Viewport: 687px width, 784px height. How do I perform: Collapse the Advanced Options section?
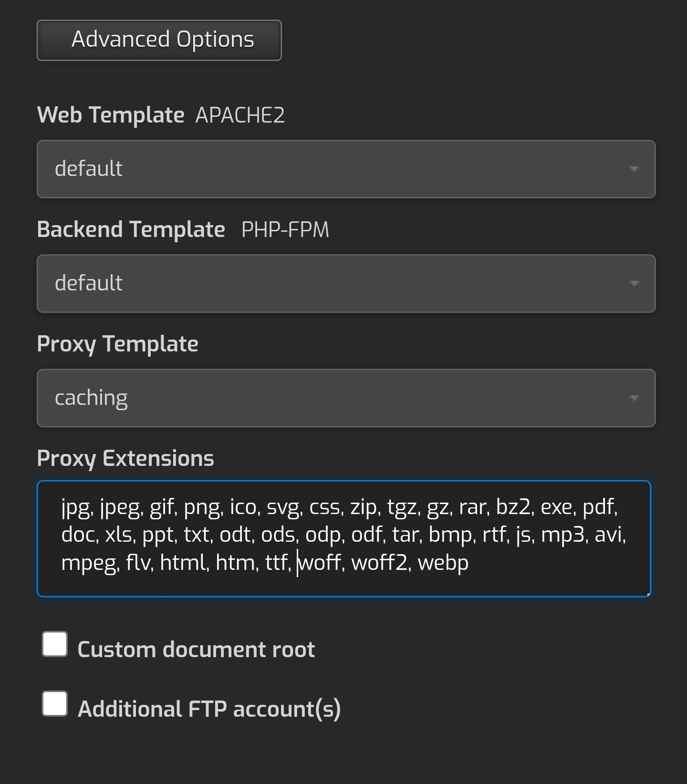pos(159,40)
